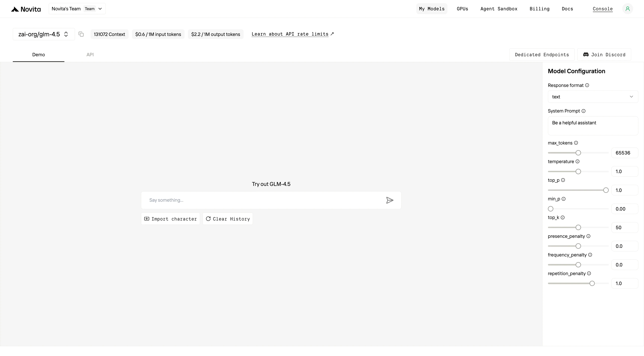Open Learn about API rate limits link
This screenshot has height=356, width=644.
[292, 34]
